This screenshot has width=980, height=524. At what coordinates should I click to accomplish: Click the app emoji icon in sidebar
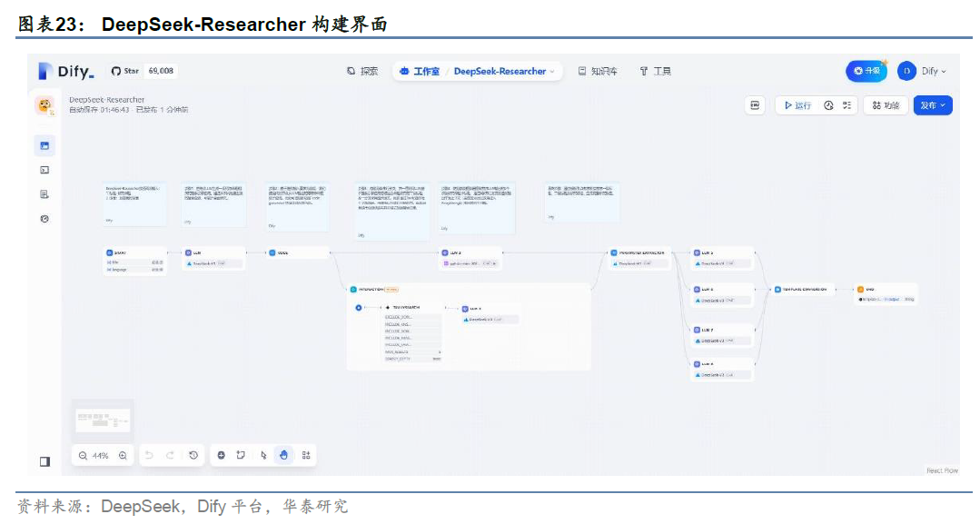point(45,105)
